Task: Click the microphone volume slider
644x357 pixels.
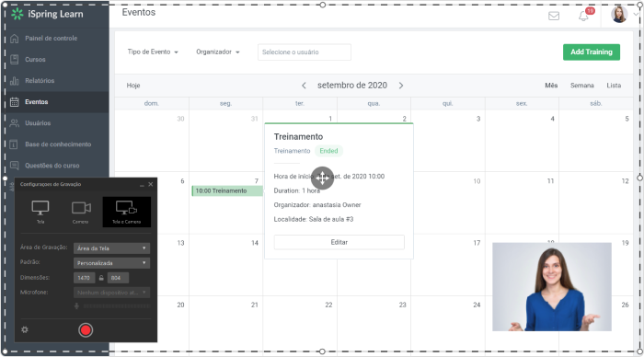Action: pos(117,306)
